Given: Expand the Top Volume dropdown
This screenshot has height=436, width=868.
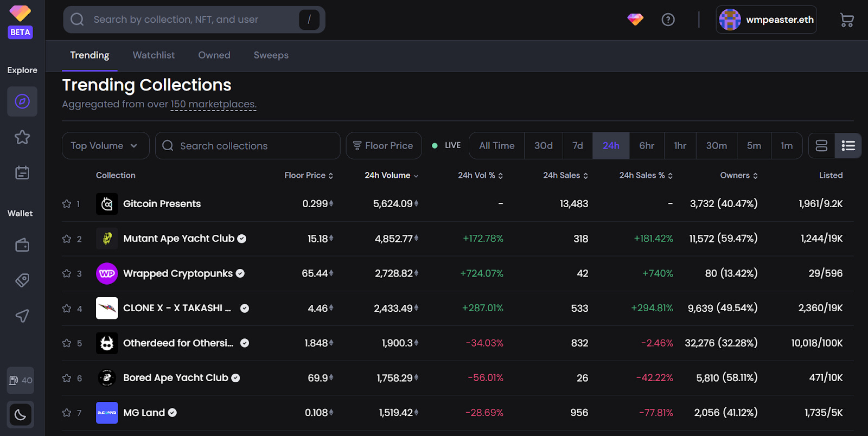Looking at the screenshot, I should (105, 146).
